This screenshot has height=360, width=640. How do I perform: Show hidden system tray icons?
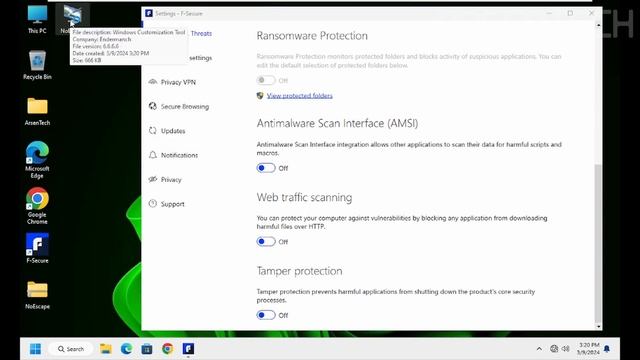(539, 349)
